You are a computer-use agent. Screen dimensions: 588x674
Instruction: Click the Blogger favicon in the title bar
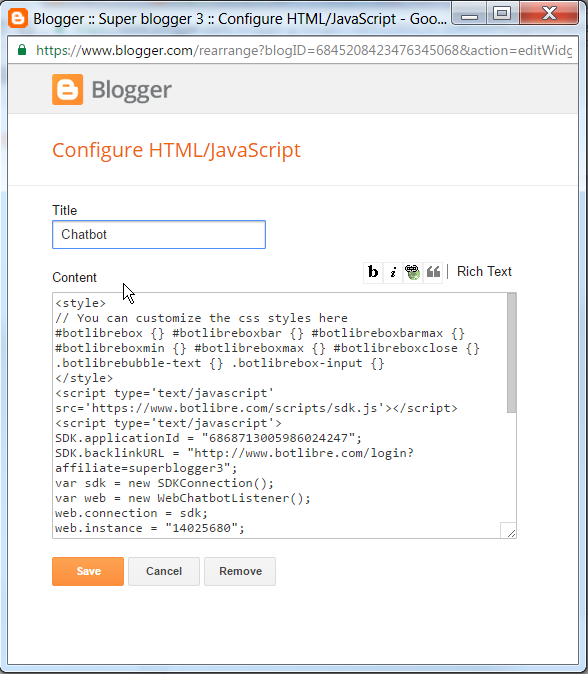pos(18,18)
